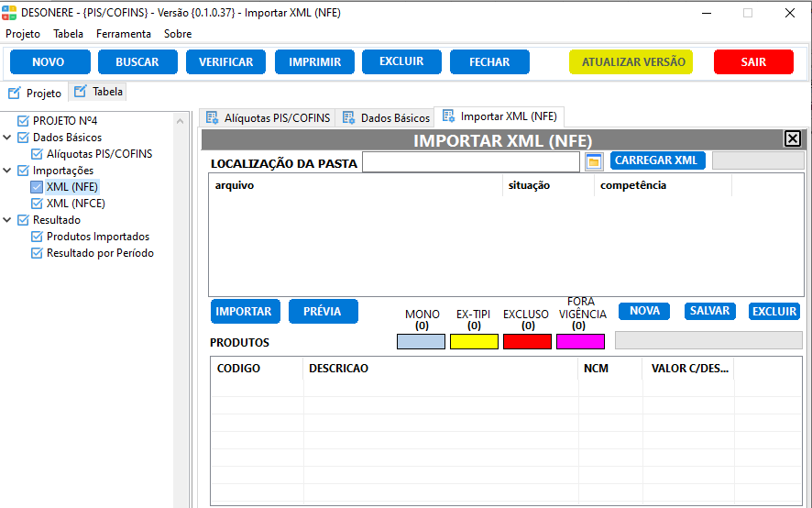This screenshot has width=812, height=508.
Task: Close the Importar XML panel with X icon
Action: [793, 139]
